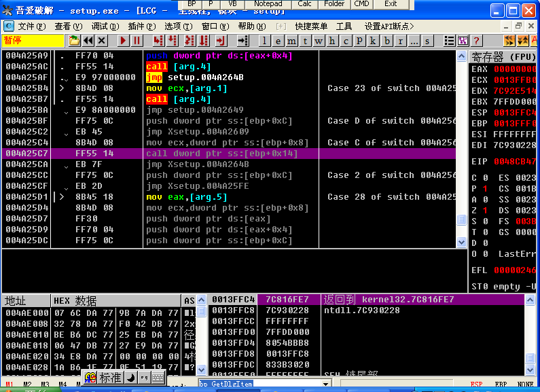
Task: Click the Execute till return icon
Action: (x=220, y=41)
